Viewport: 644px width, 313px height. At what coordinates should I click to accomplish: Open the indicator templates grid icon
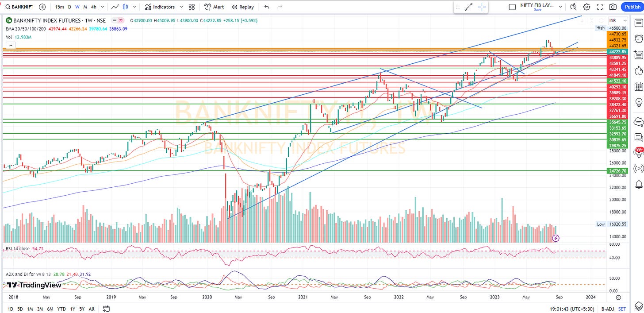click(x=192, y=7)
